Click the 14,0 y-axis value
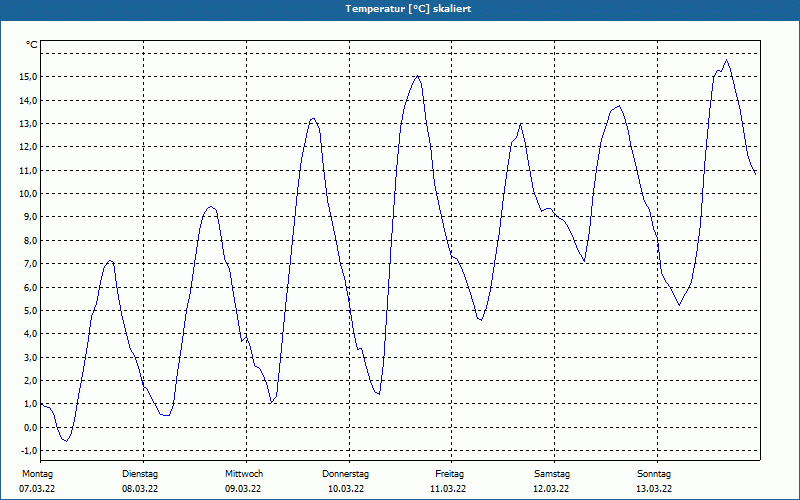This screenshot has height=500, width=800. (28, 100)
